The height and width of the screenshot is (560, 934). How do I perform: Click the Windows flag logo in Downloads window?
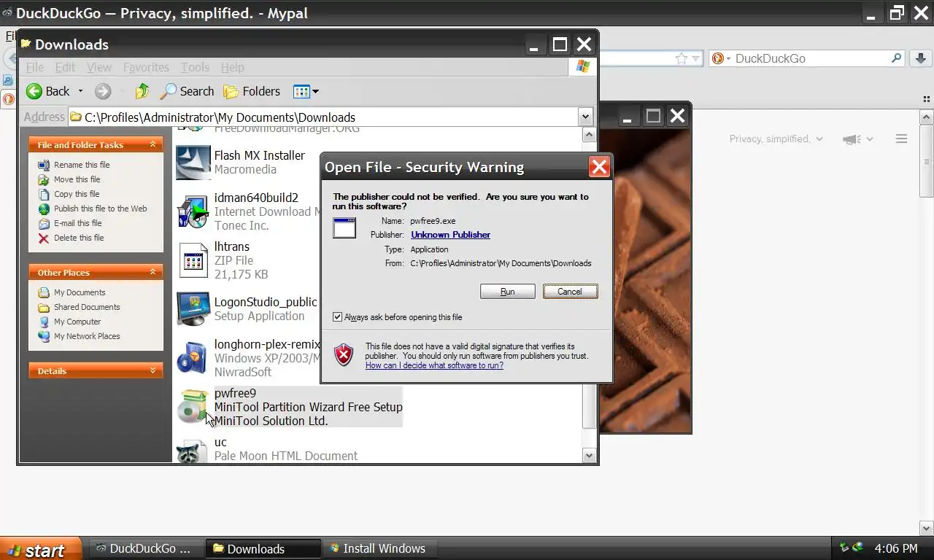click(x=582, y=66)
